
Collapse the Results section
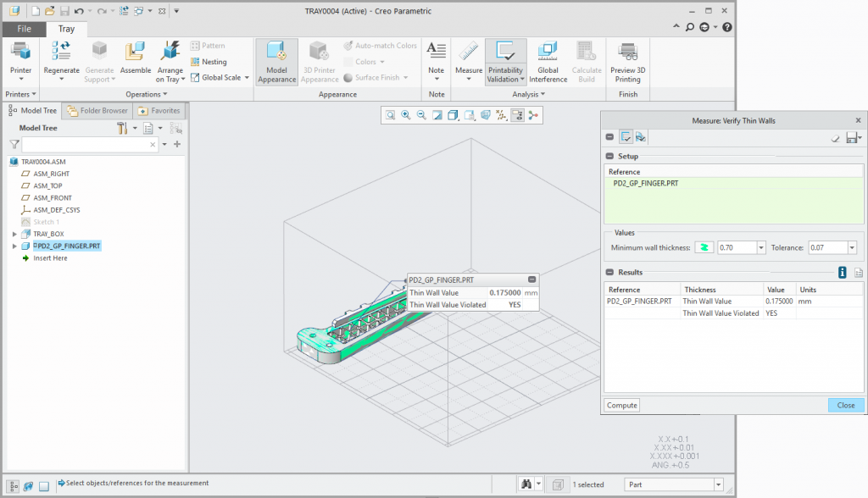(x=609, y=272)
